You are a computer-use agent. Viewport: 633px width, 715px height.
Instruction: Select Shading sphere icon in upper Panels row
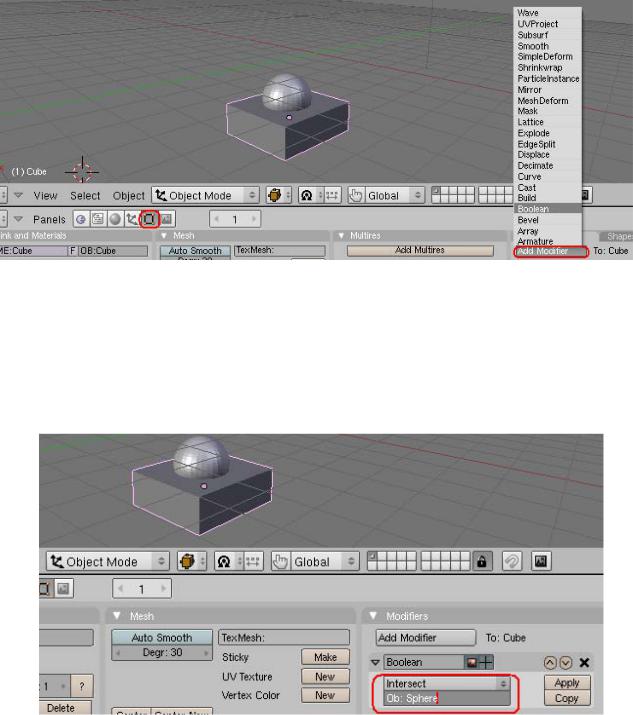point(115,219)
